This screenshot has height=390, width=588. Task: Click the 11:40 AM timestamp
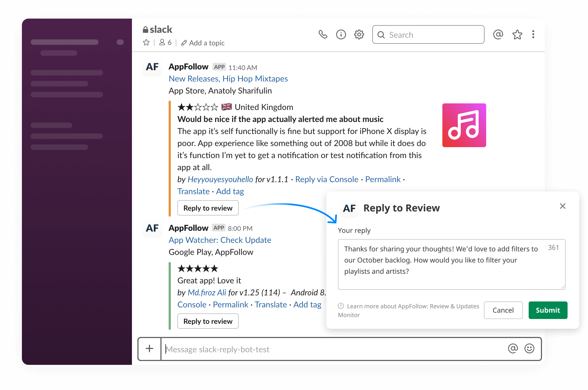243,68
